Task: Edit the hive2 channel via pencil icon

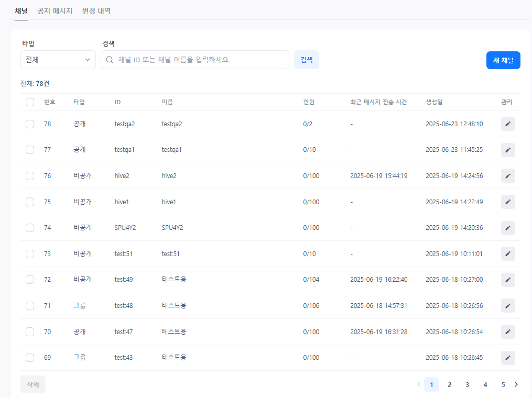Action: (508, 176)
